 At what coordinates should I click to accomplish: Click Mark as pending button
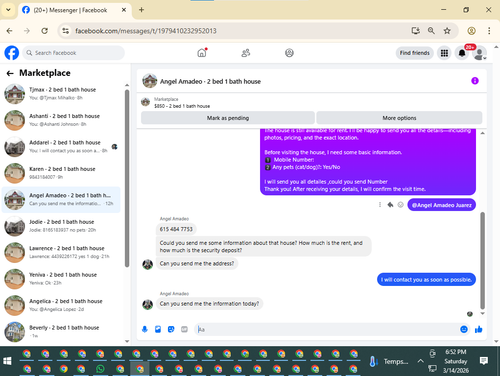[x=228, y=118]
